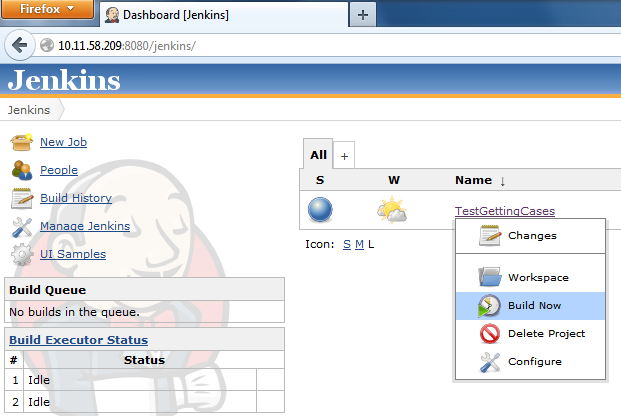The width and height of the screenshot is (621, 416).
Task: Set icon size to S
Action: (347, 244)
